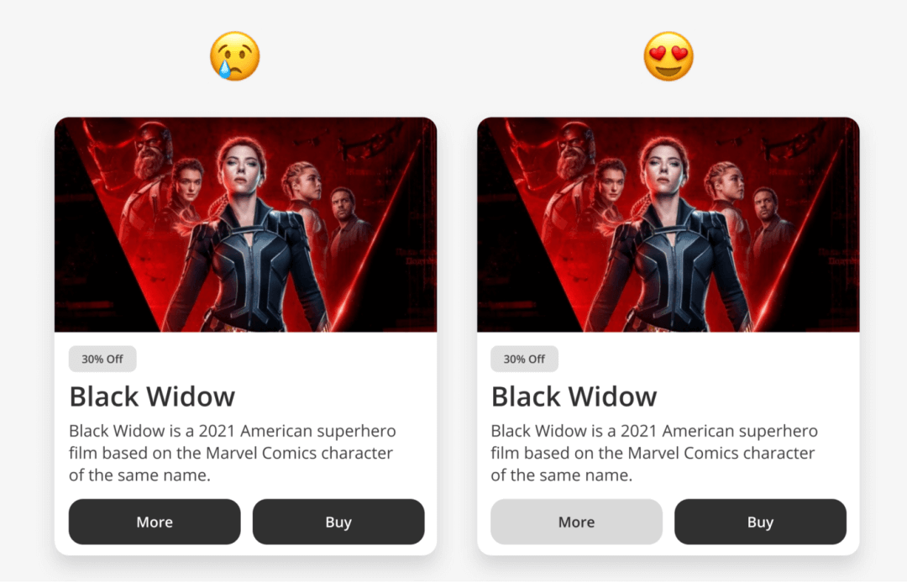907x588 pixels.
Task: Select the 30% Off badge under crying emoji
Action: [x=102, y=359]
